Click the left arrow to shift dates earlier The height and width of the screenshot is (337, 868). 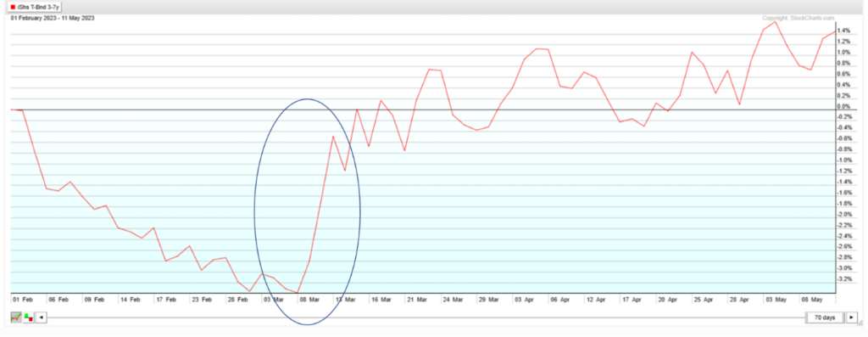tap(42, 317)
